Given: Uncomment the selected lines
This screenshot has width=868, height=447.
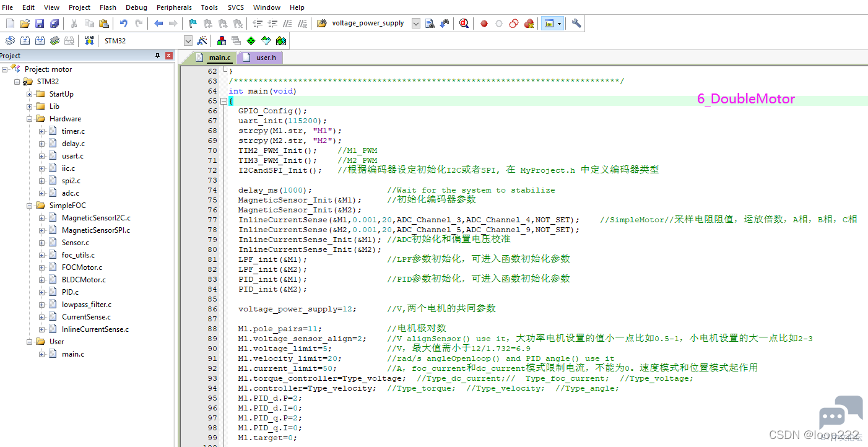Looking at the screenshot, I should (x=302, y=24).
